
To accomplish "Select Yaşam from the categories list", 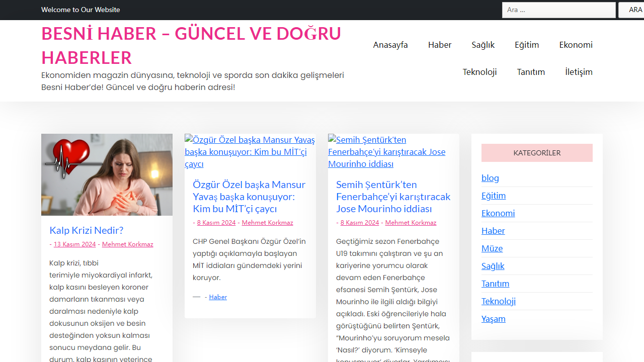I will 493,319.
